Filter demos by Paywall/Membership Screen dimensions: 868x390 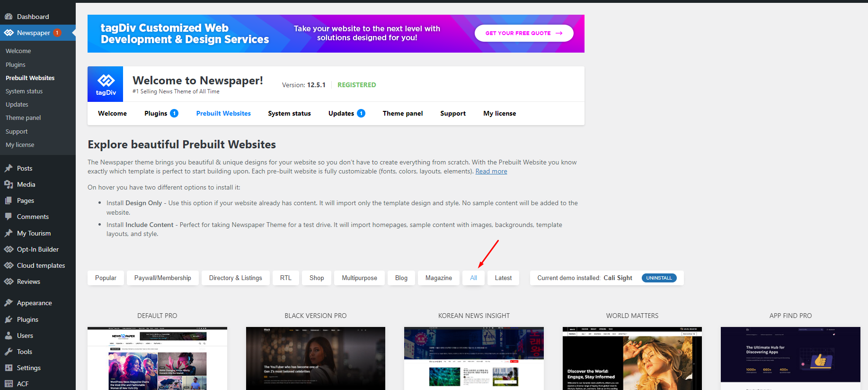(x=163, y=278)
